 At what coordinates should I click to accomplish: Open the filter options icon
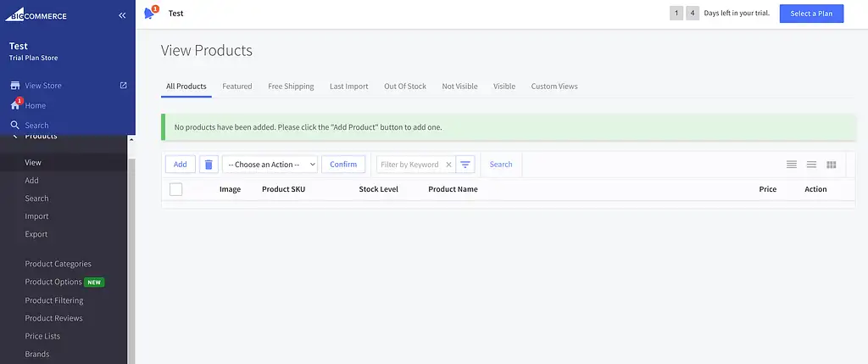pyautogui.click(x=465, y=165)
